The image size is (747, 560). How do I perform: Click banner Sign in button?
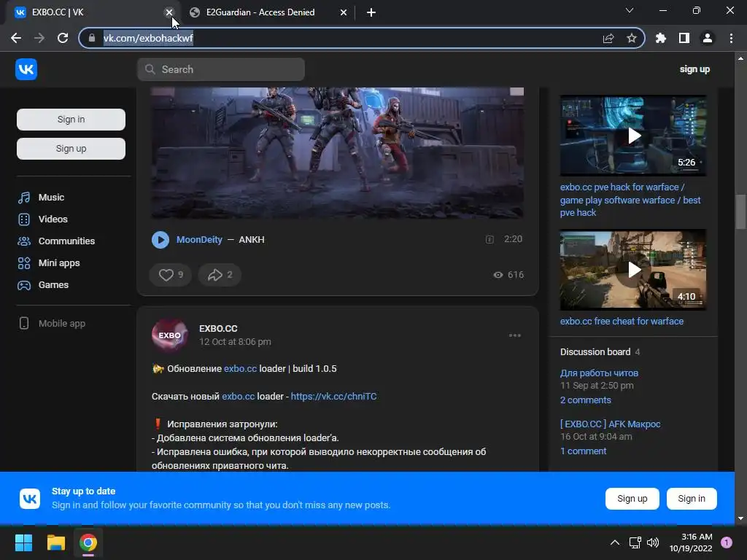[x=692, y=499]
